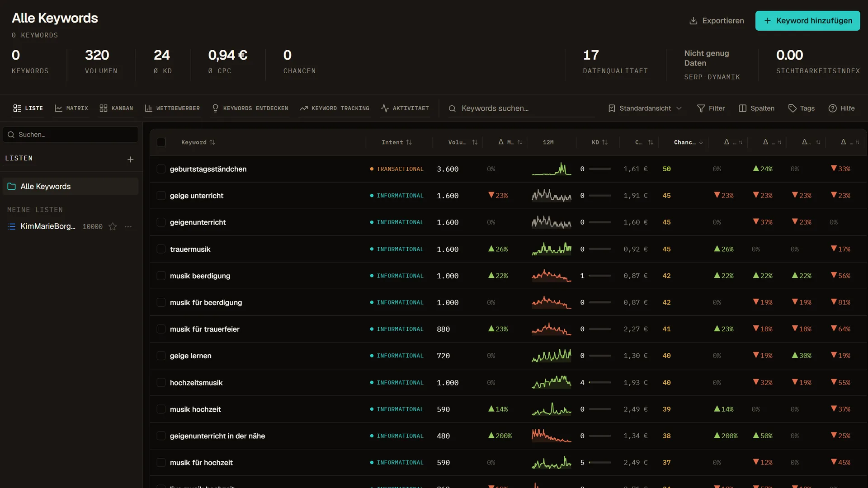Sort by KD column arrows
The height and width of the screenshot is (488, 868).
click(605, 142)
